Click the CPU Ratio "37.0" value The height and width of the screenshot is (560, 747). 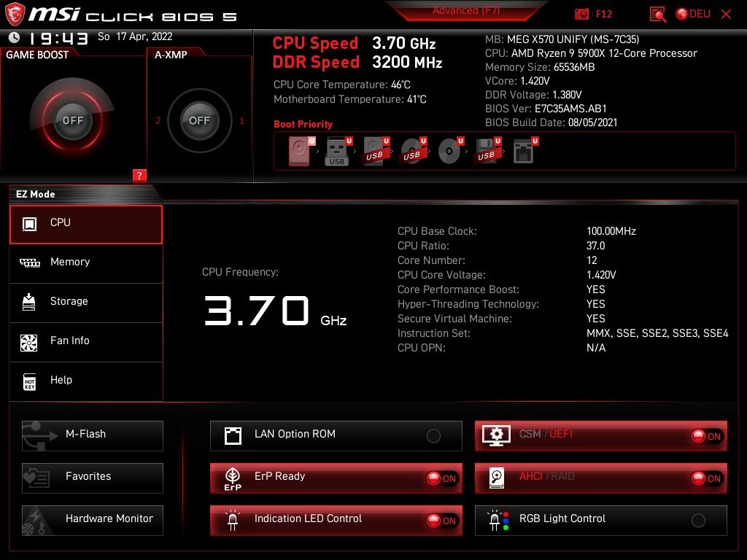(595, 246)
